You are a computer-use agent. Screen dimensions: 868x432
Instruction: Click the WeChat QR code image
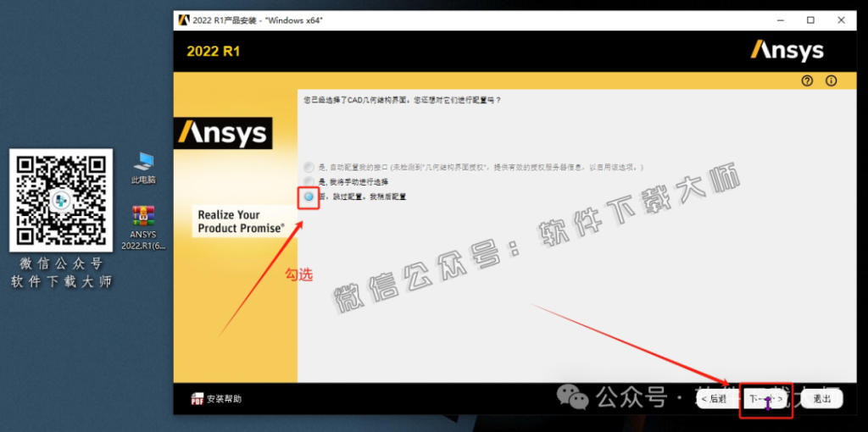[x=61, y=200]
